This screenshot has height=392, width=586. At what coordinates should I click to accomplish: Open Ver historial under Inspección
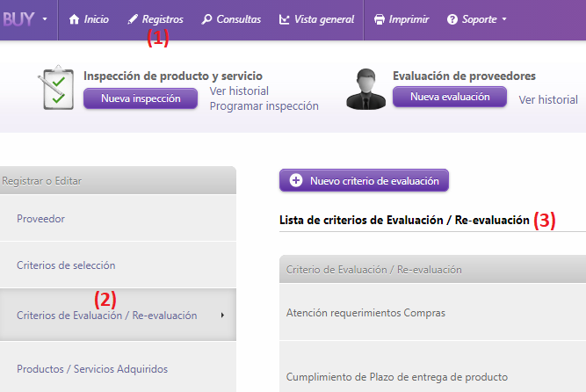[239, 91]
